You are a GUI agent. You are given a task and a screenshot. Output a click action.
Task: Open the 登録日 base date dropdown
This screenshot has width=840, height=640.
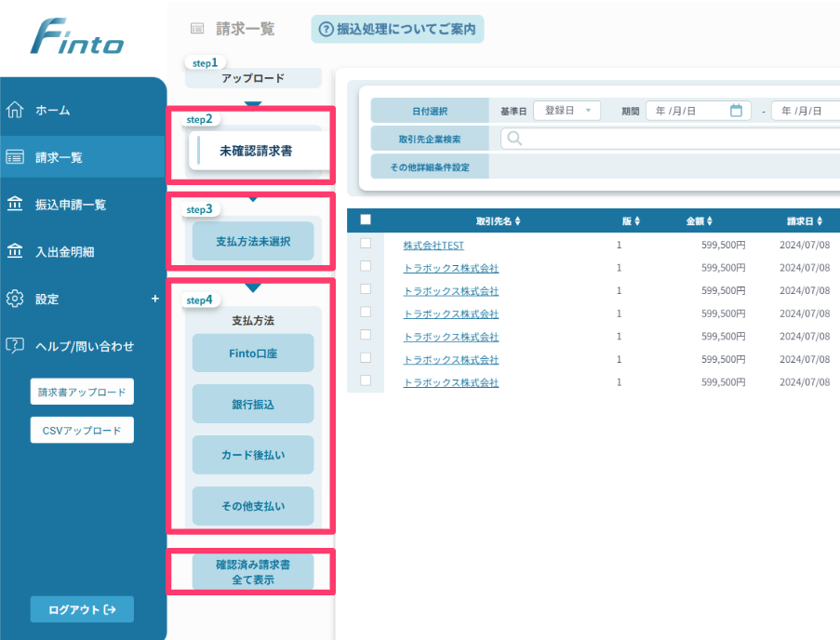[567, 111]
